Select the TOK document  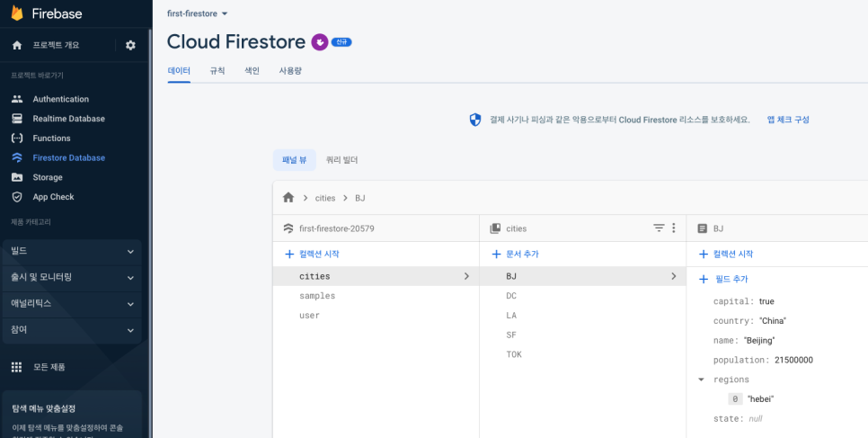tap(582, 354)
